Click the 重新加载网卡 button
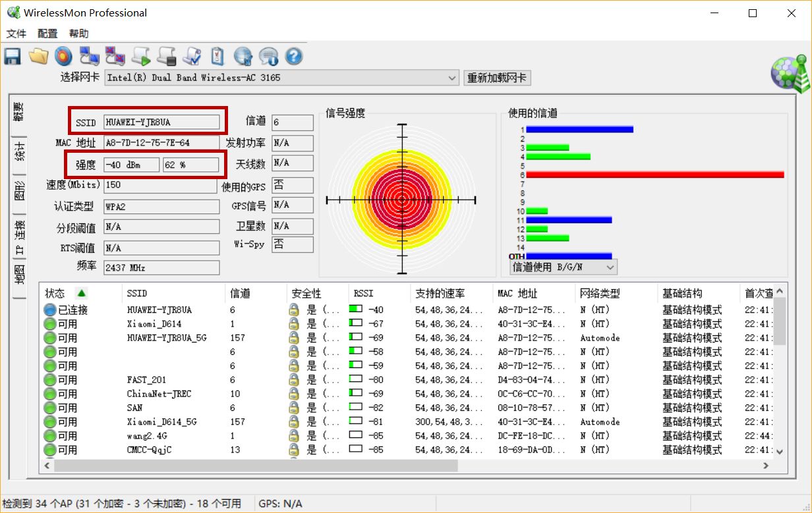 coord(497,78)
